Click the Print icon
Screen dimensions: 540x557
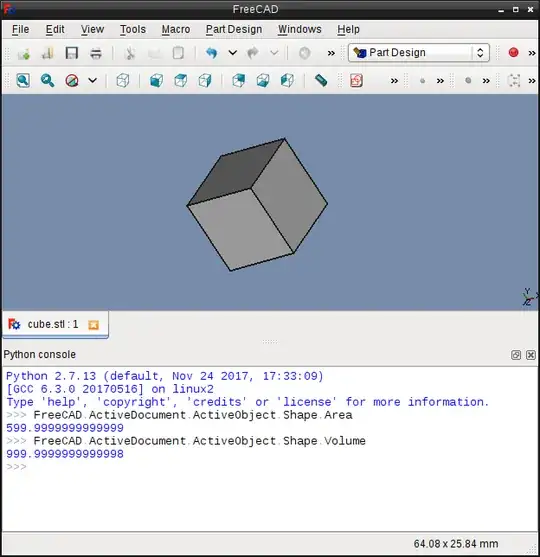pyautogui.click(x=96, y=53)
